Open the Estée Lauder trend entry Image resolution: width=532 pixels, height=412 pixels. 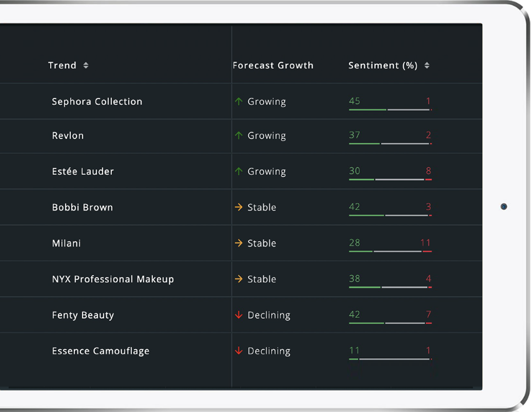pos(83,171)
